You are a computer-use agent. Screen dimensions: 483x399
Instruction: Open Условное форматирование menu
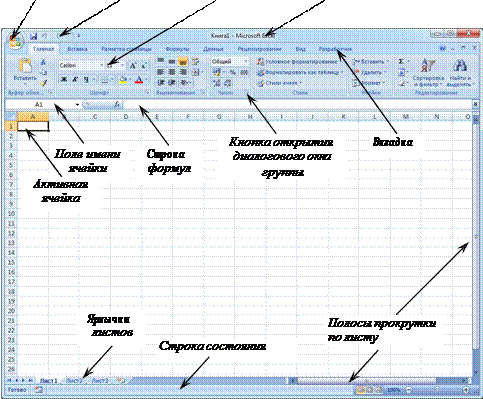[x=298, y=61]
